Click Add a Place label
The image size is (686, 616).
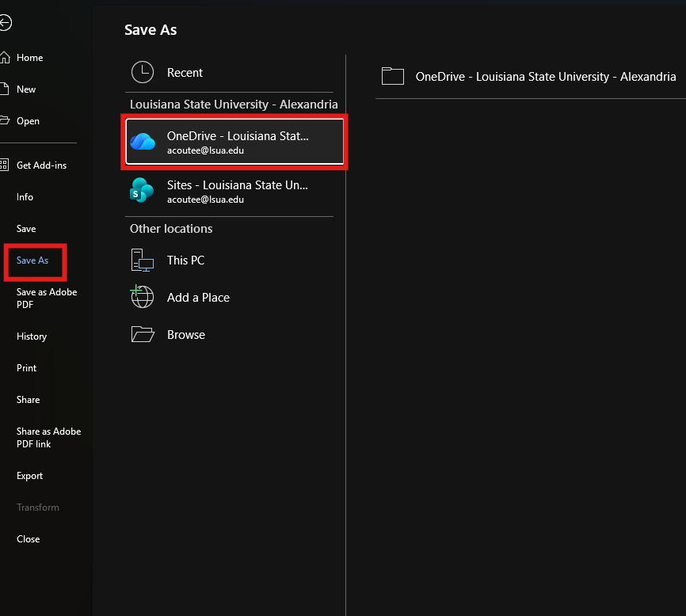click(x=198, y=297)
